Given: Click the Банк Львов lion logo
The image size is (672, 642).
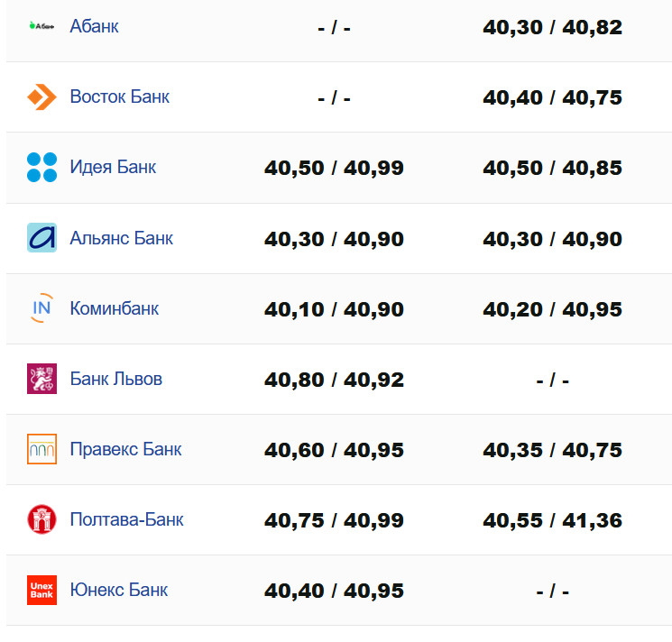Looking at the screenshot, I should click(x=41, y=379).
